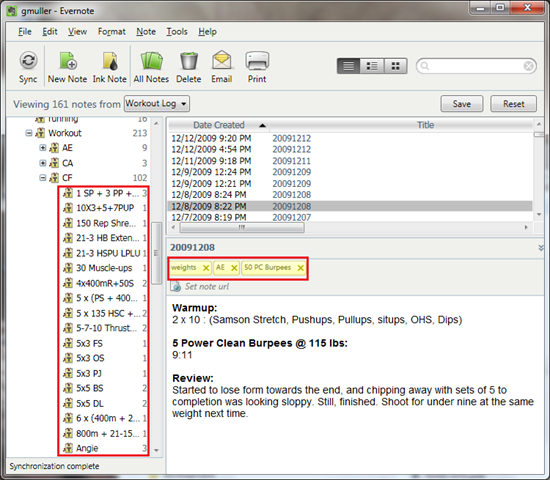Expand the CA tag

coord(42,163)
